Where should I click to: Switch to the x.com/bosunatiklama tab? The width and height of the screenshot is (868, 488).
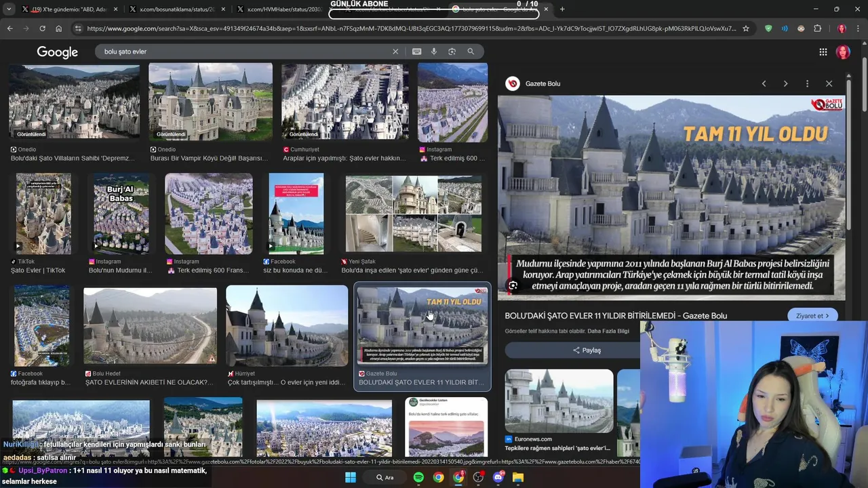tap(178, 9)
